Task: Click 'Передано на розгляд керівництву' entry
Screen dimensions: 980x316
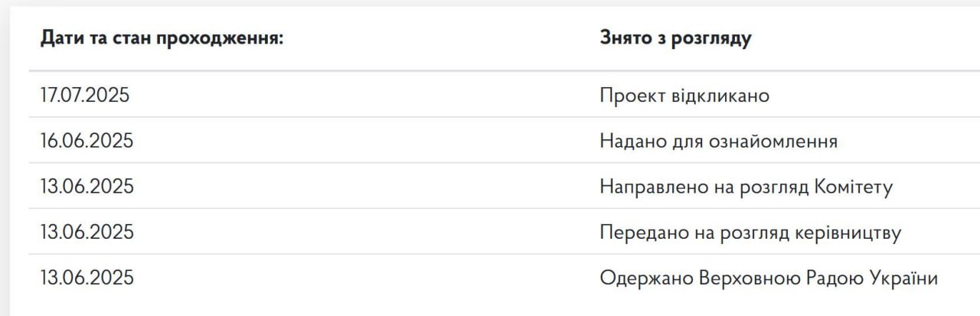Action: tap(750, 233)
